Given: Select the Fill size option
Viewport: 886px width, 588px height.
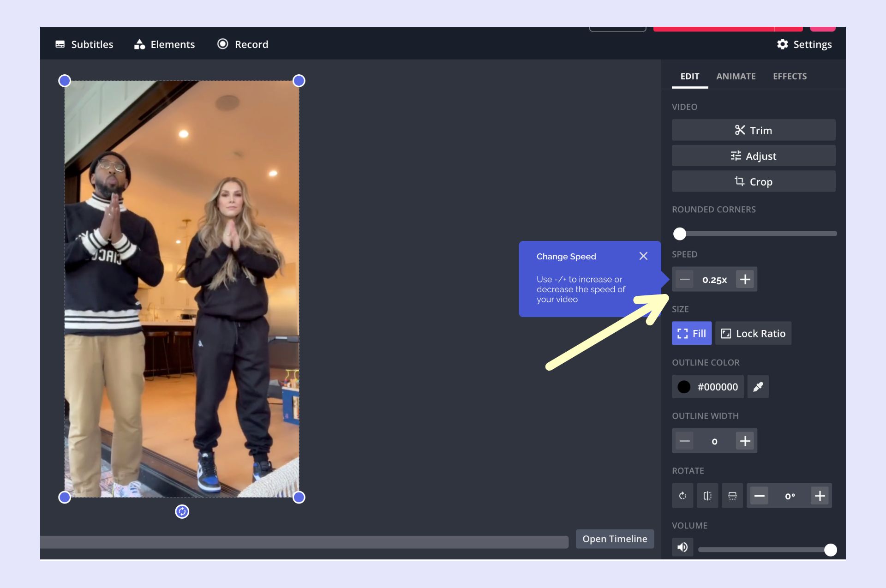Looking at the screenshot, I should point(691,333).
